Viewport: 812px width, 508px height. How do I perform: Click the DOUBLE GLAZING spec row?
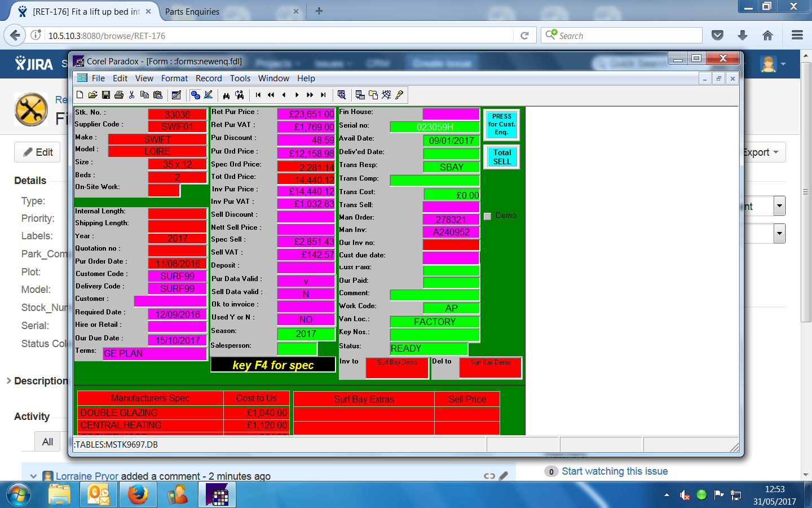[x=183, y=413]
